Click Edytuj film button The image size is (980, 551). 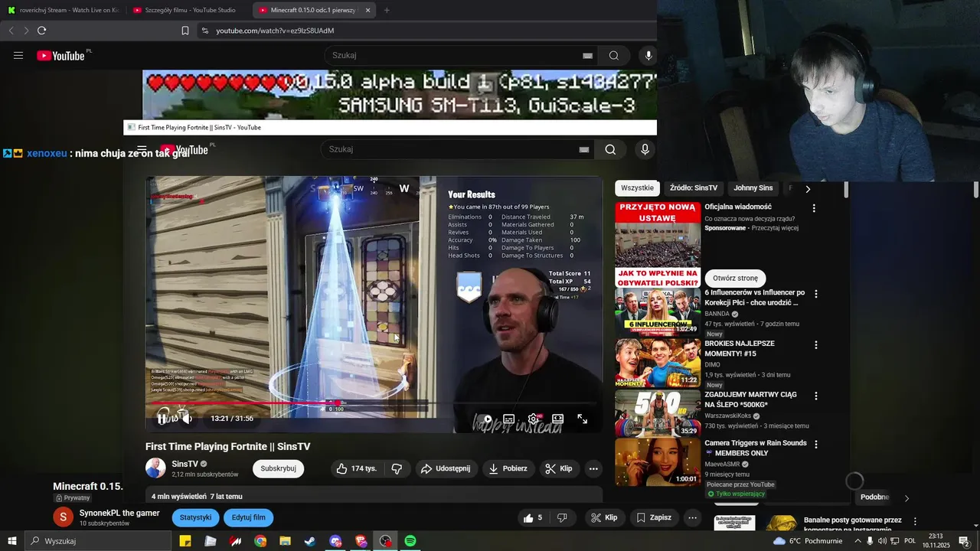click(x=248, y=517)
